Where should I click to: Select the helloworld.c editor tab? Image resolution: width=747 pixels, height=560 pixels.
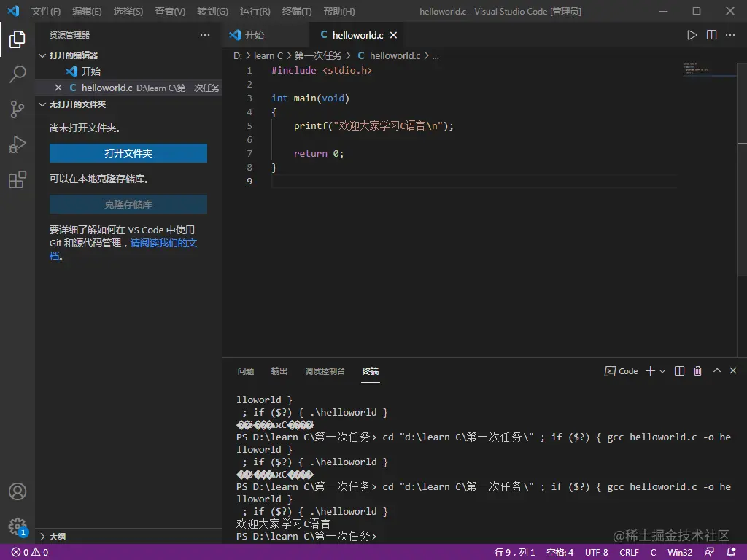coord(357,35)
